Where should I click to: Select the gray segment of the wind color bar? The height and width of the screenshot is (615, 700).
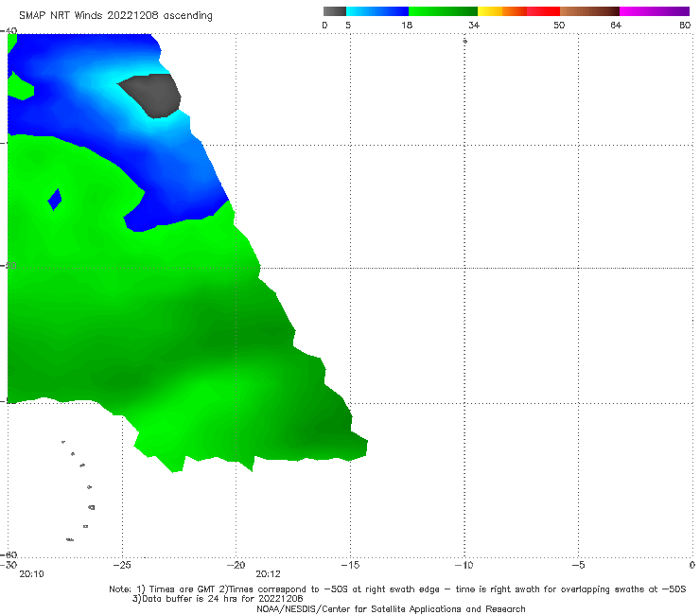coord(335,11)
